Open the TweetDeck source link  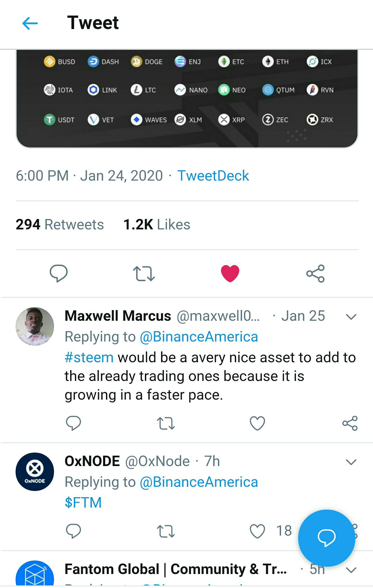tap(213, 176)
